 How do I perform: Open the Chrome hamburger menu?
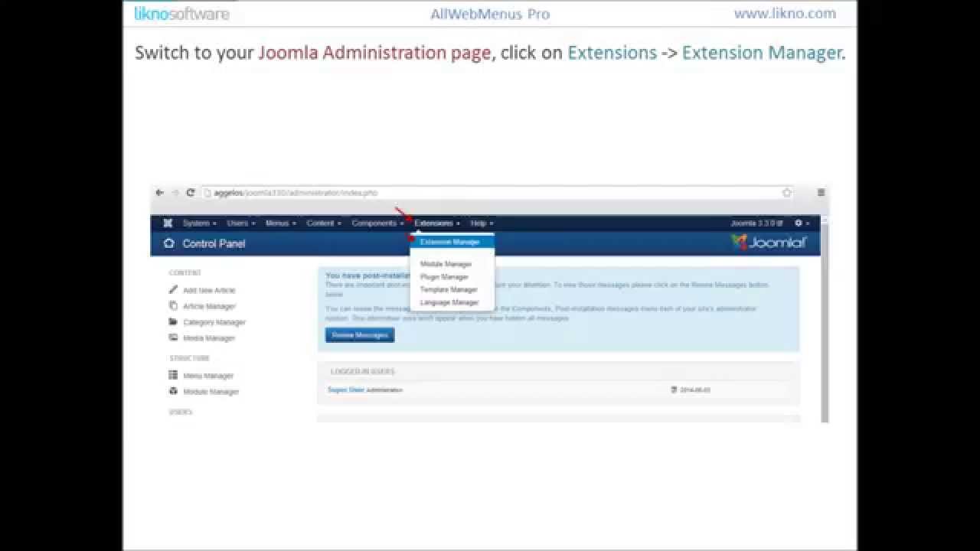coord(821,193)
